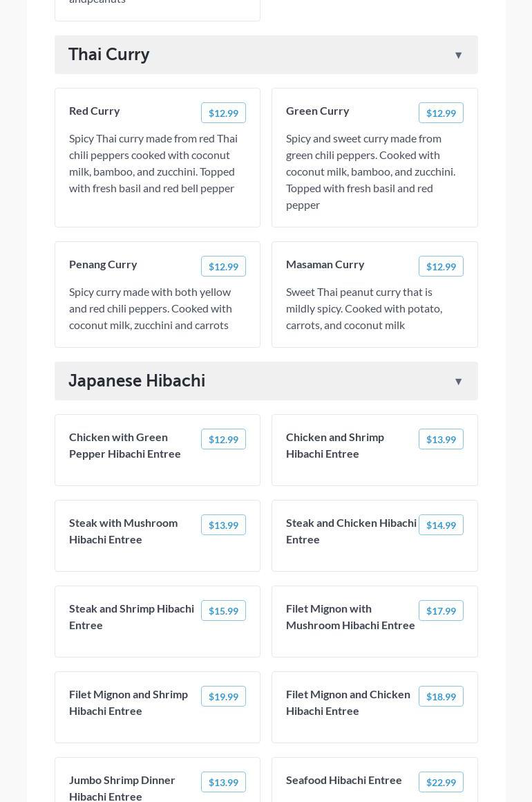532x802 pixels.
Task: Select the Penang Curry price tag
Action: [223, 267]
